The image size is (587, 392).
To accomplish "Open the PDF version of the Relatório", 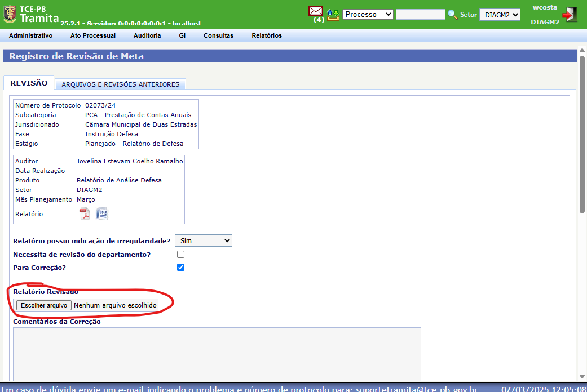I will click(85, 213).
